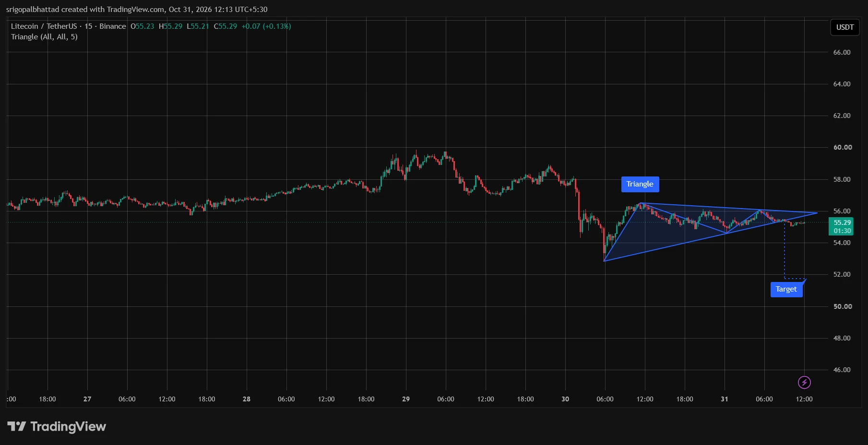This screenshot has height=445, width=868.
Task: Click the USDT currency button
Action: point(844,27)
